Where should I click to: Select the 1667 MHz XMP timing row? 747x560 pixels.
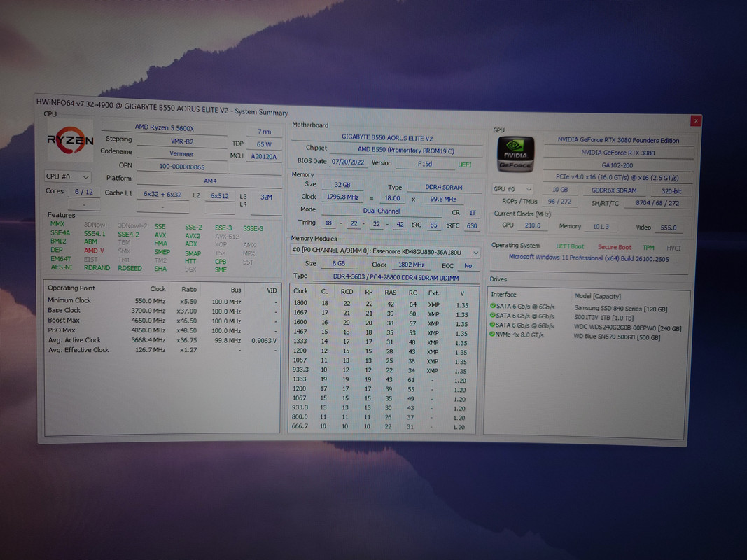click(381, 314)
